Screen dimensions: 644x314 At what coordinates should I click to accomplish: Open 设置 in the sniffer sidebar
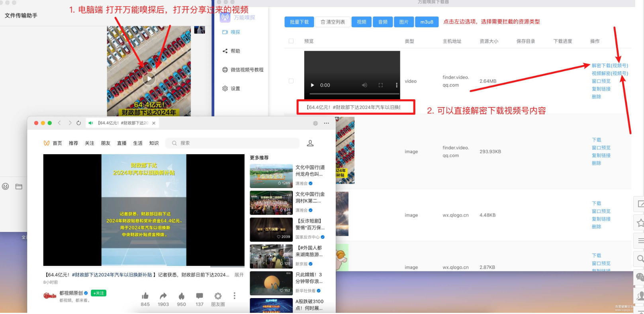[231, 88]
